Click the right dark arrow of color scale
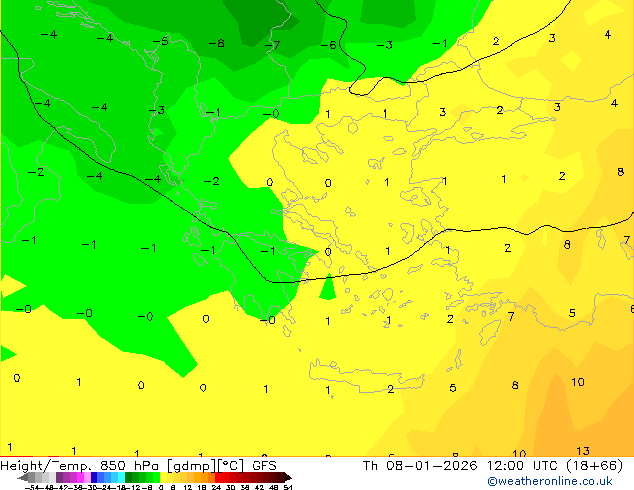This screenshot has height=490, width=634. pyautogui.click(x=287, y=478)
